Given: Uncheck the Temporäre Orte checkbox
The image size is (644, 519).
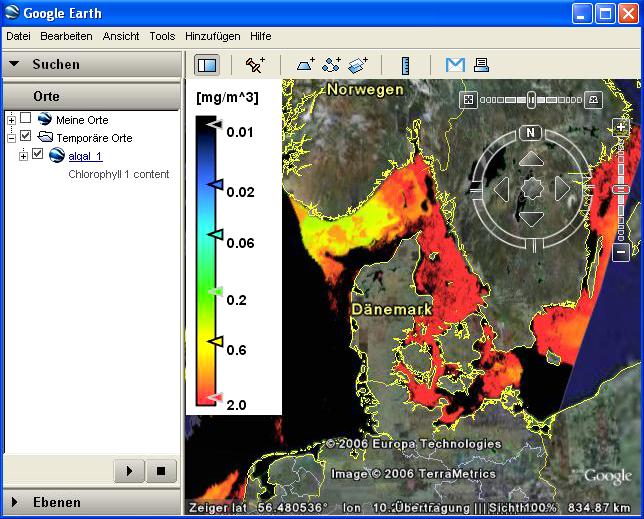Looking at the screenshot, I should [26, 137].
